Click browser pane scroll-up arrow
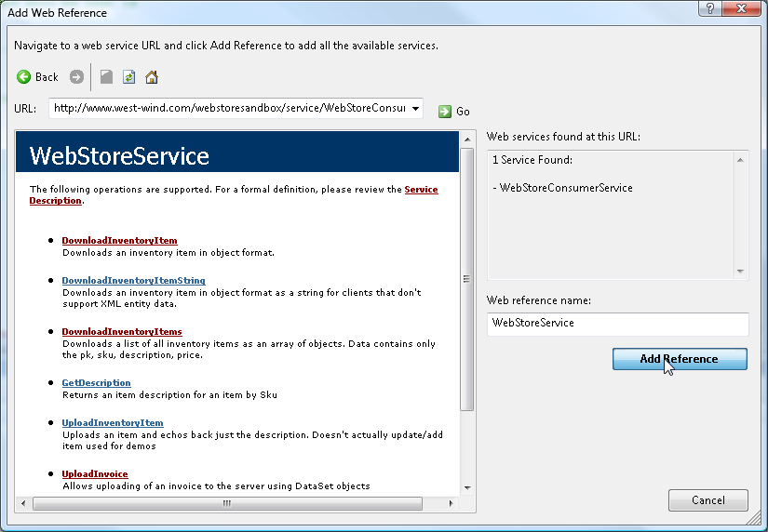The width and height of the screenshot is (768, 532). pyautogui.click(x=467, y=140)
